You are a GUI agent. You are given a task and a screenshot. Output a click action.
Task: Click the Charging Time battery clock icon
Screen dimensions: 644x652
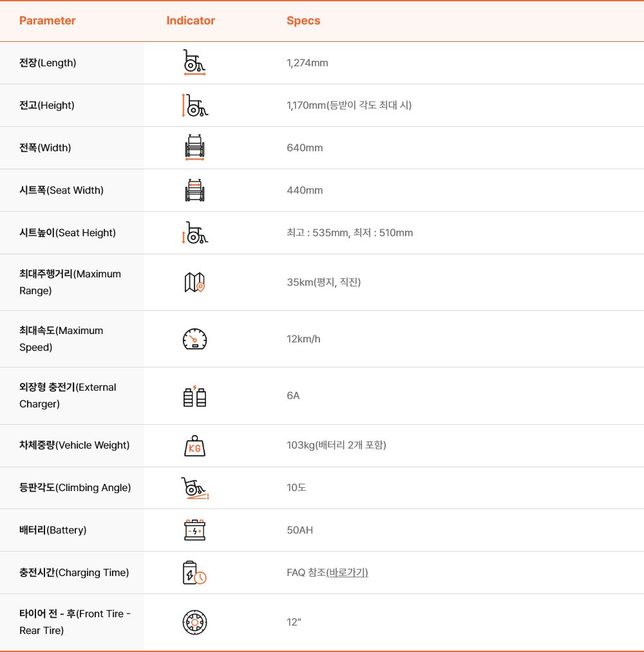194,573
